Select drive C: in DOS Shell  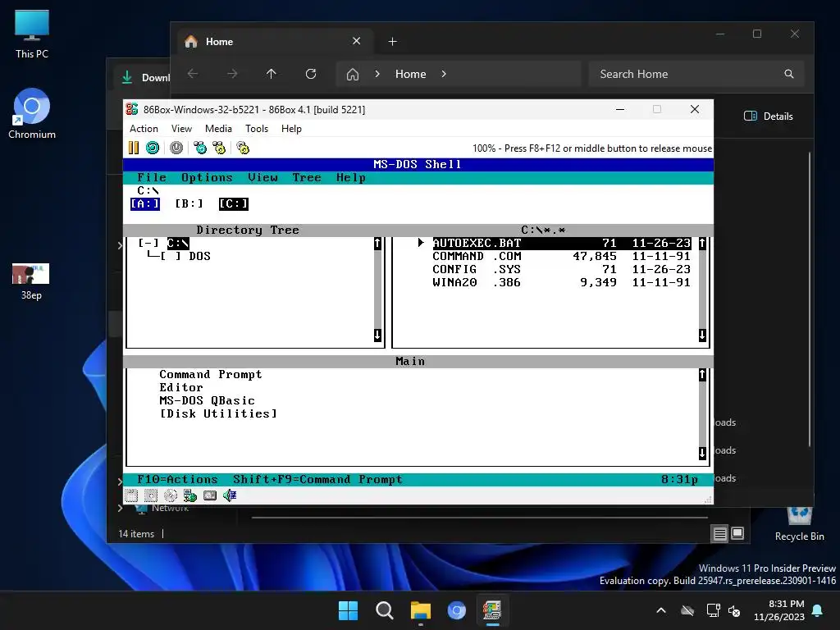click(x=233, y=203)
